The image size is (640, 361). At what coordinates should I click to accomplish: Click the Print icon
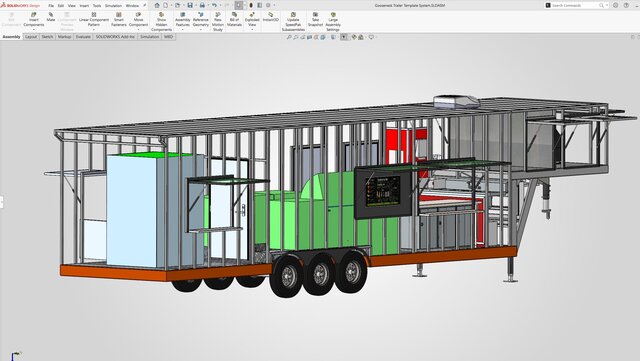pos(202,5)
